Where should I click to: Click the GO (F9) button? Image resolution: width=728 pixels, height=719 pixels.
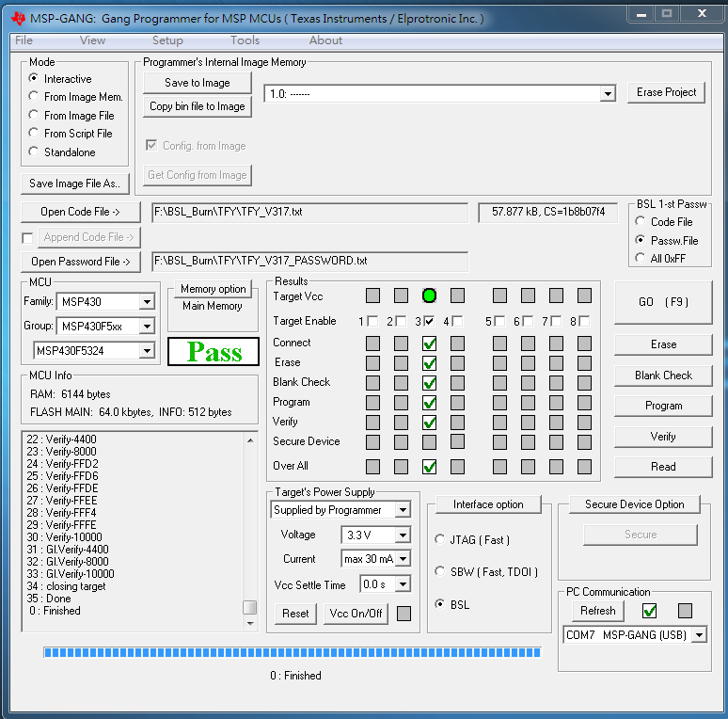(663, 302)
